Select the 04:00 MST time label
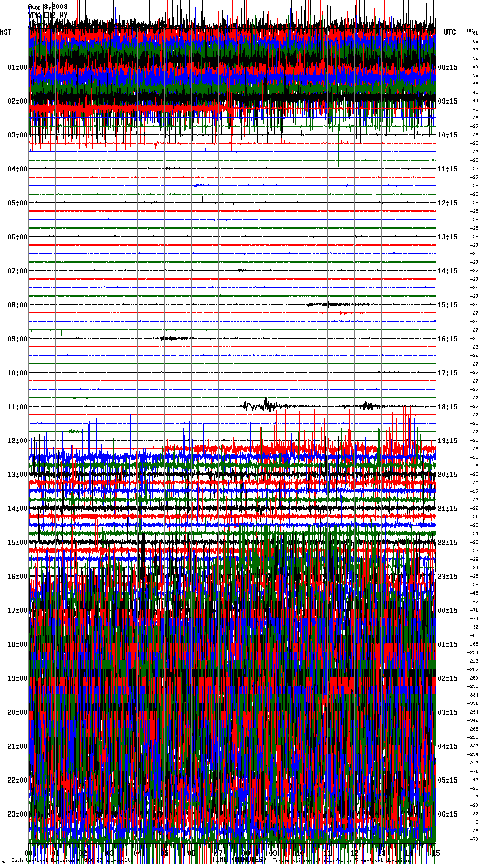 click(18, 169)
